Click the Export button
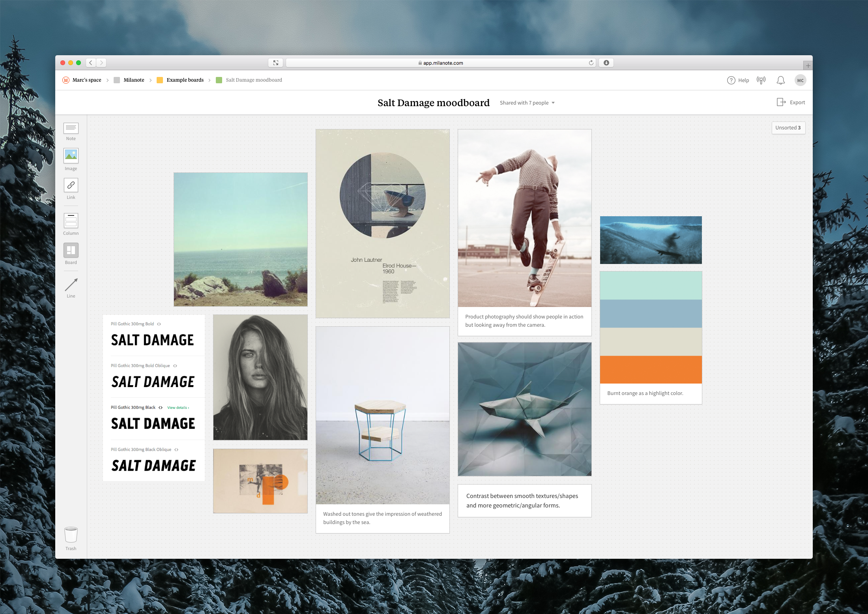Viewport: 868px width, 614px height. 791,103
